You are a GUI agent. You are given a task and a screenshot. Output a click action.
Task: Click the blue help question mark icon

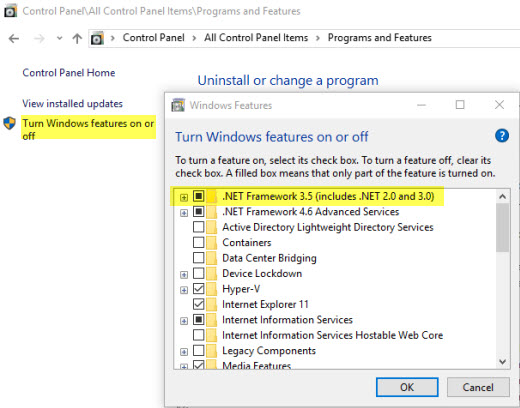point(502,136)
